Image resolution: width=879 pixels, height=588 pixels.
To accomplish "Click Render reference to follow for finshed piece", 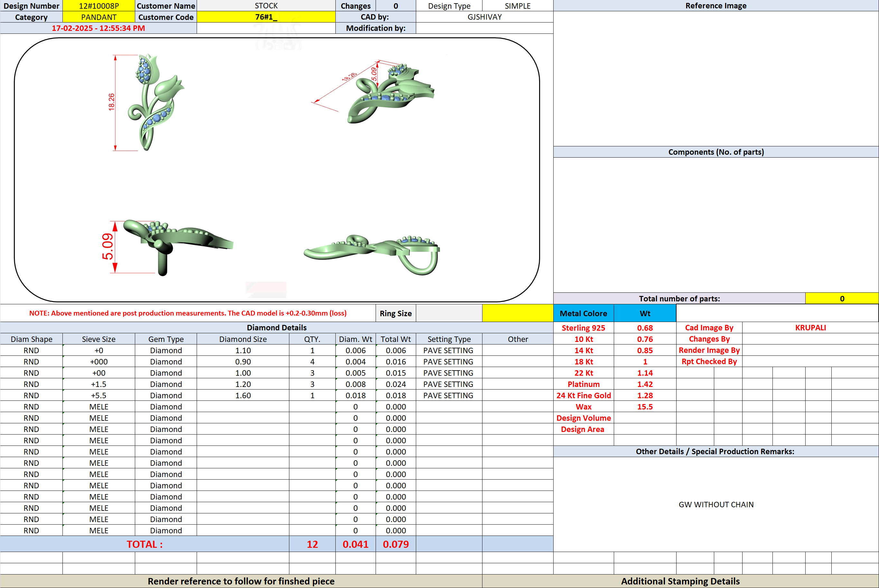I will [x=241, y=581].
